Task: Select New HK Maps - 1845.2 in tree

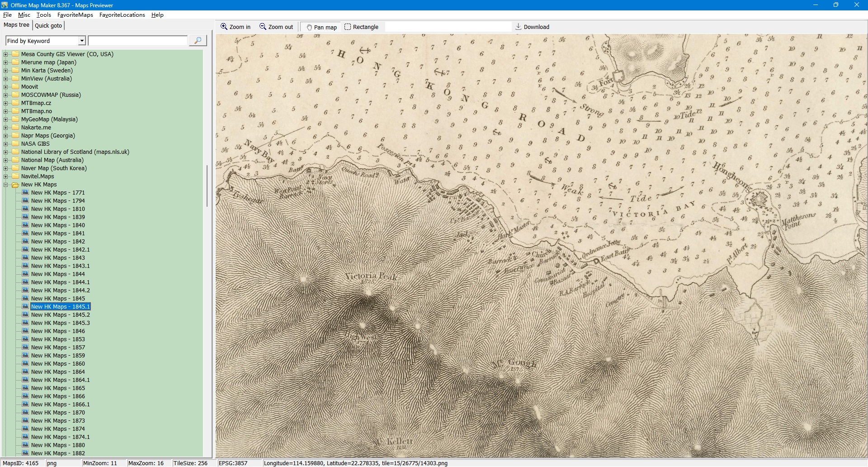Action: click(60, 315)
